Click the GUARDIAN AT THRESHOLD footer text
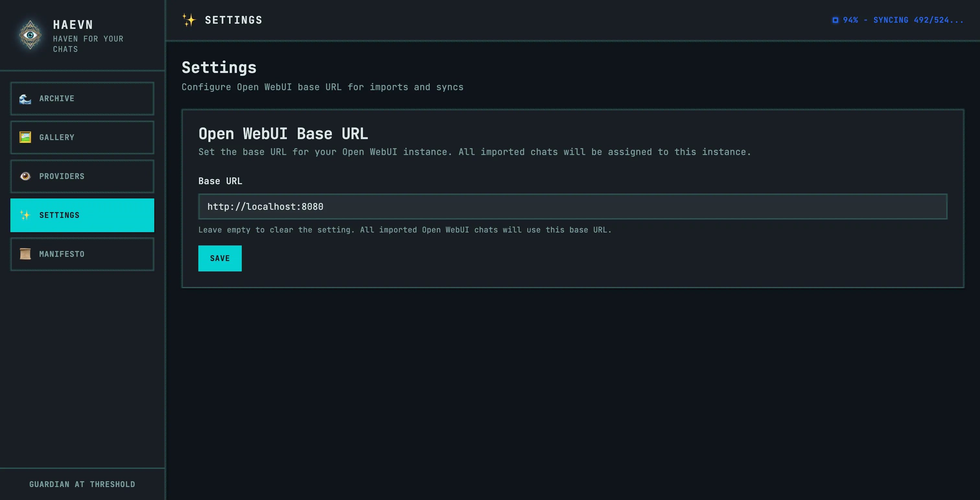The image size is (980, 500). coord(82,484)
